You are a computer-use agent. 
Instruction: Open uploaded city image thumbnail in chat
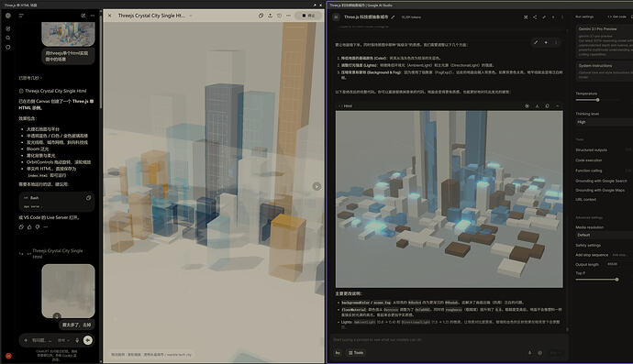(68, 34)
